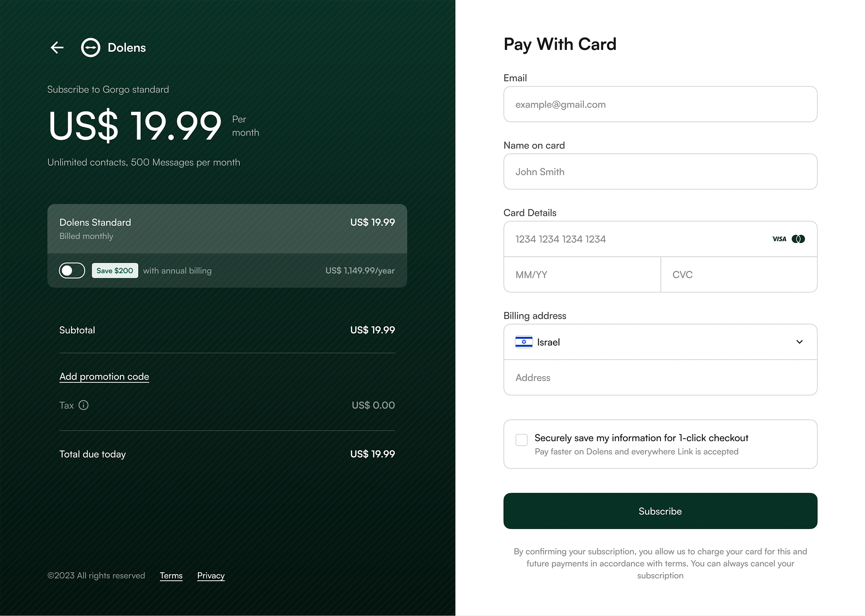The width and height of the screenshot is (865, 616).
Task: Click the Israel flag icon
Action: [524, 342]
